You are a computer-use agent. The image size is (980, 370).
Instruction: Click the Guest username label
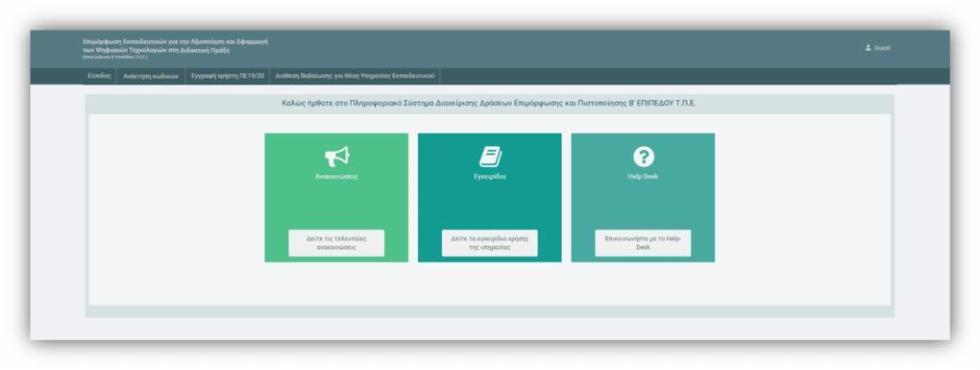click(883, 47)
